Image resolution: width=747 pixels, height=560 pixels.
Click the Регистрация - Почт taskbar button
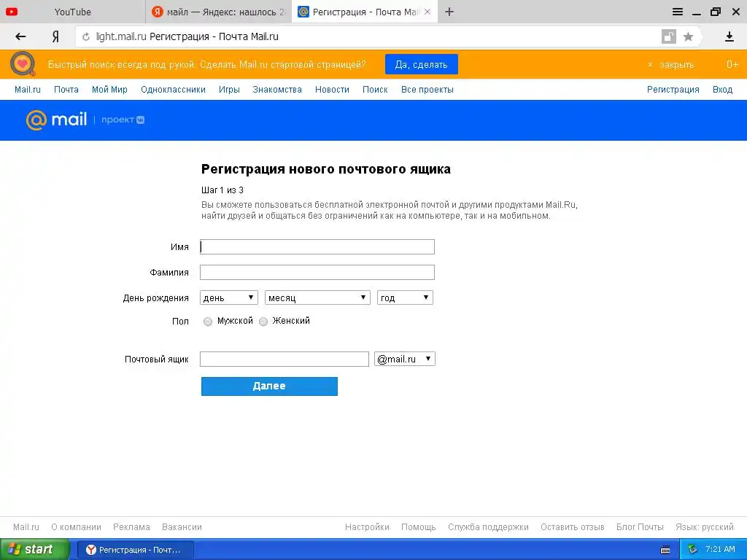click(x=135, y=550)
